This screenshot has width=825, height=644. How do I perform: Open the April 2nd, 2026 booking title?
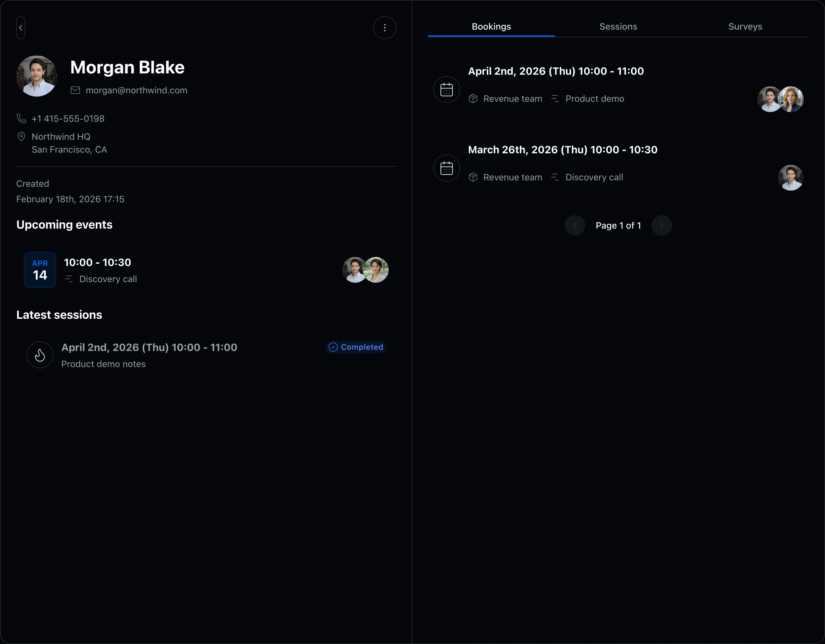tap(556, 71)
